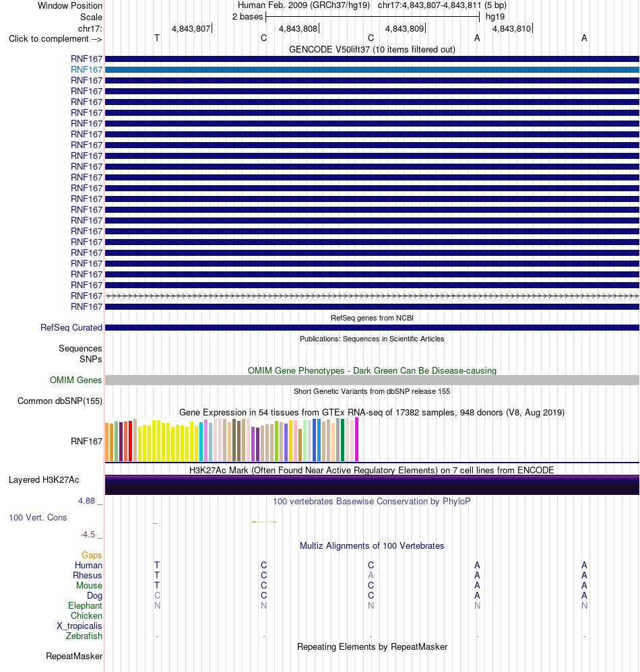Click 'Publications: Sequences in Scientific Articles' title

point(372,339)
